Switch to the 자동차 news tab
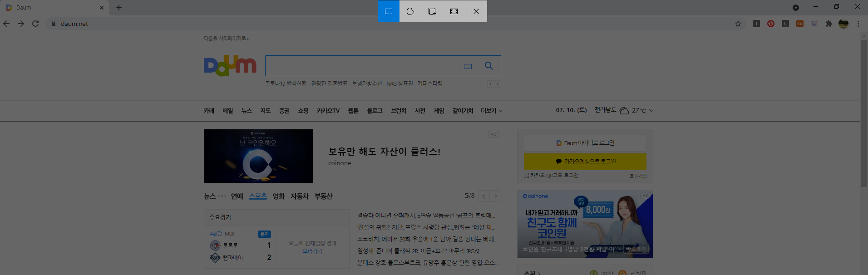868x275 pixels. [300, 196]
